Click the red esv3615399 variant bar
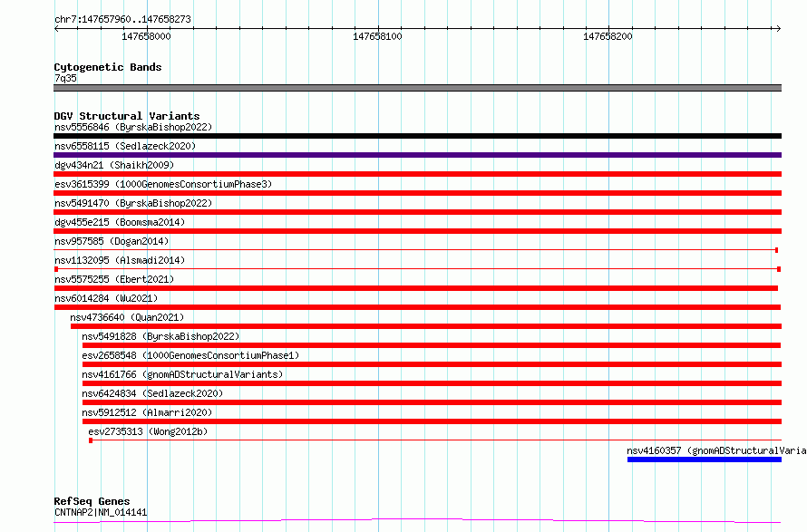 [x=417, y=193]
